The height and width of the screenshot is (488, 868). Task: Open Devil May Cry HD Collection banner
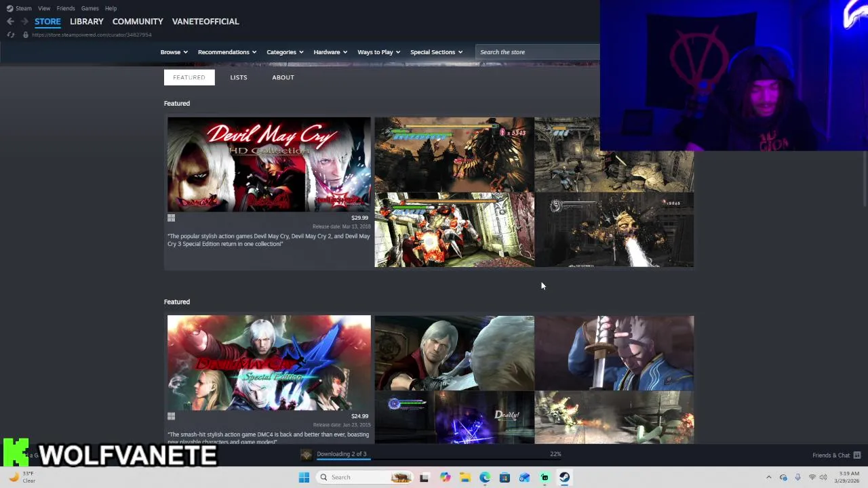coord(269,164)
